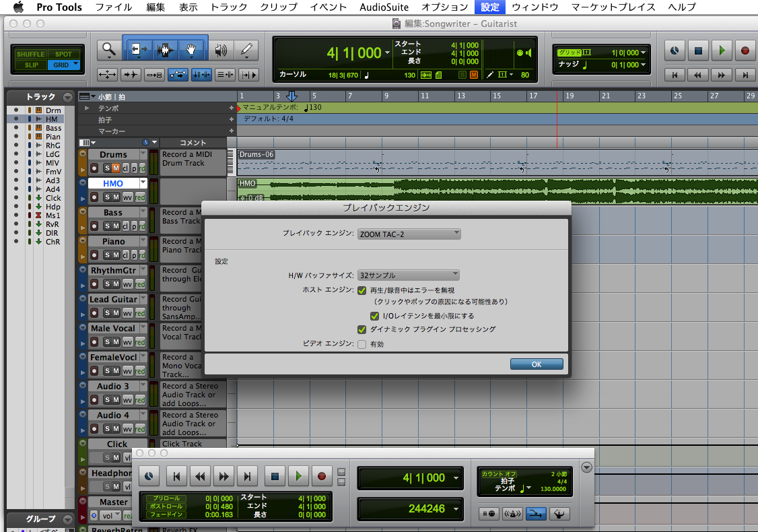Toggle the Conductor track button
758x532 pixels.
pos(559,514)
